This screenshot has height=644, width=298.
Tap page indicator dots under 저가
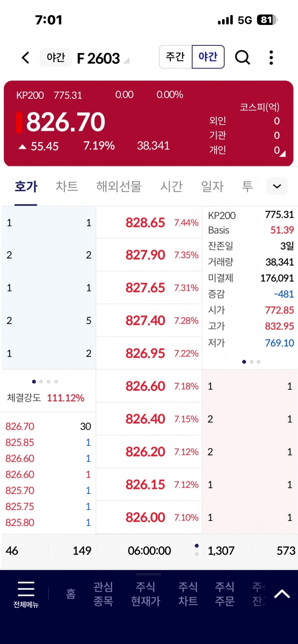point(251,362)
